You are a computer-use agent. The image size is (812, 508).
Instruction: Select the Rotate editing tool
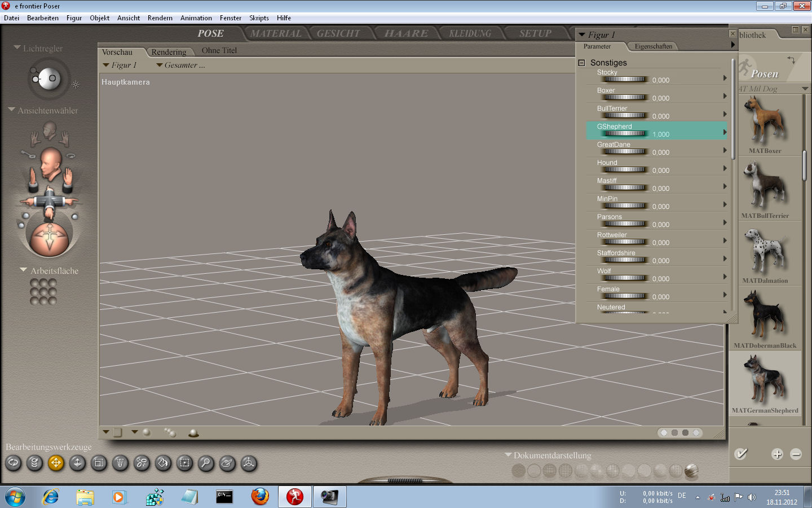13,463
